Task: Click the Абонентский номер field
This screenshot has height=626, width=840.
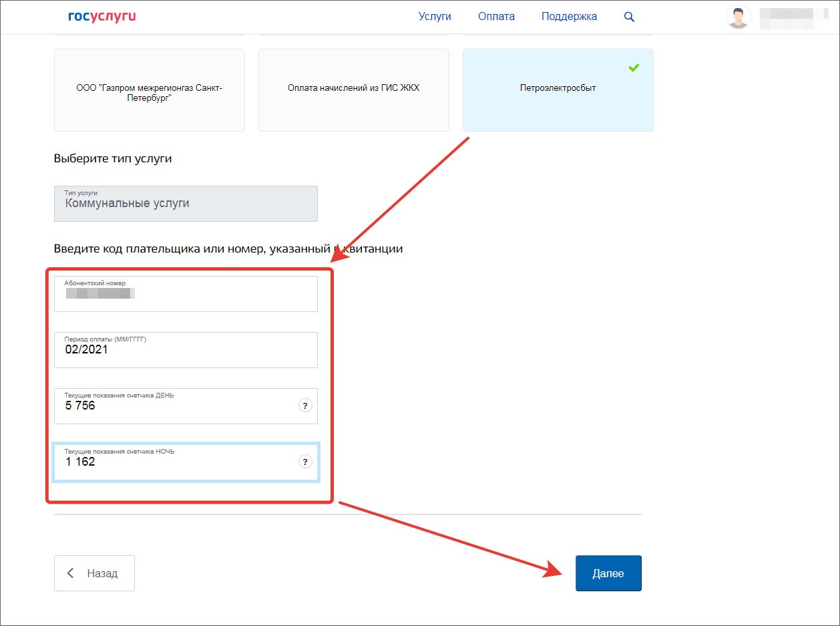Action: 186,294
